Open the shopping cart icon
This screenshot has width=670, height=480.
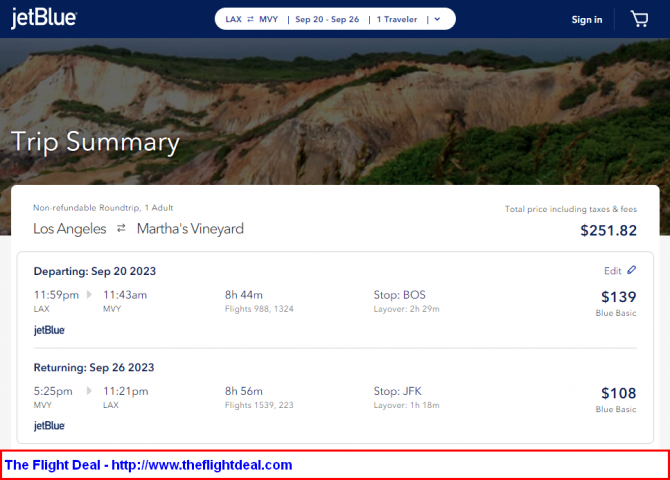[639, 19]
